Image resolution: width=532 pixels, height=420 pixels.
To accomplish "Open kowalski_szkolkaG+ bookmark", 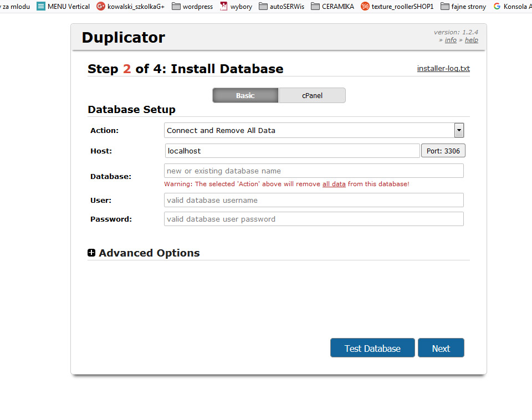I will pos(131,7).
